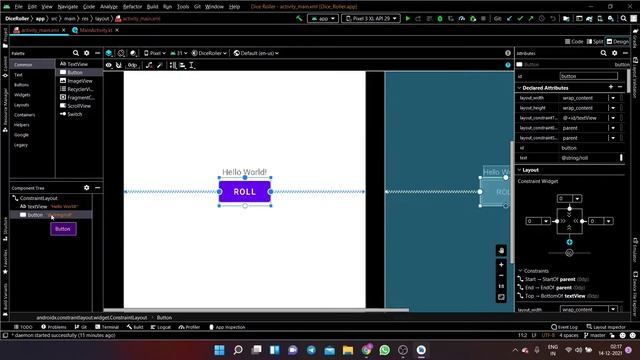This screenshot has width=640, height=360.
Task: Open the Build menu
Action: pos(152,7)
